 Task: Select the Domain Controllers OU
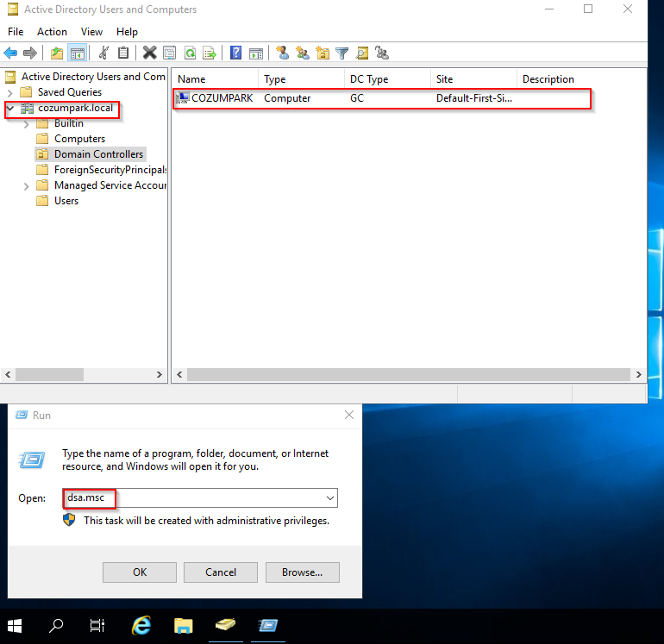[x=98, y=154]
